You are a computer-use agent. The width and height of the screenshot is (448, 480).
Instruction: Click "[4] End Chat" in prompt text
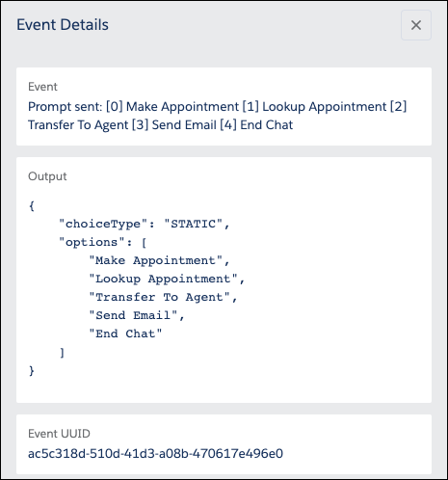pyautogui.click(x=256, y=125)
